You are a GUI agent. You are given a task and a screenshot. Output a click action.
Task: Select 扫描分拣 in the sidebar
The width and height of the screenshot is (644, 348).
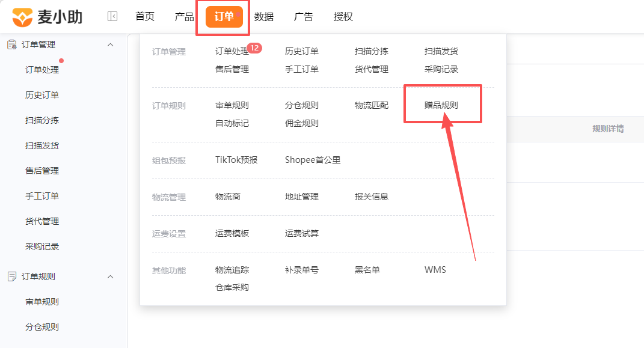coord(42,120)
